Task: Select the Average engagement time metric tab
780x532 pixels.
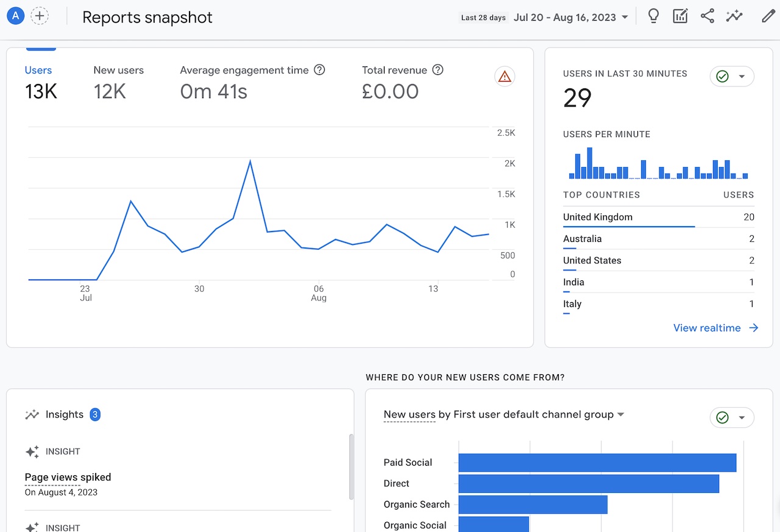Action: 252,82
